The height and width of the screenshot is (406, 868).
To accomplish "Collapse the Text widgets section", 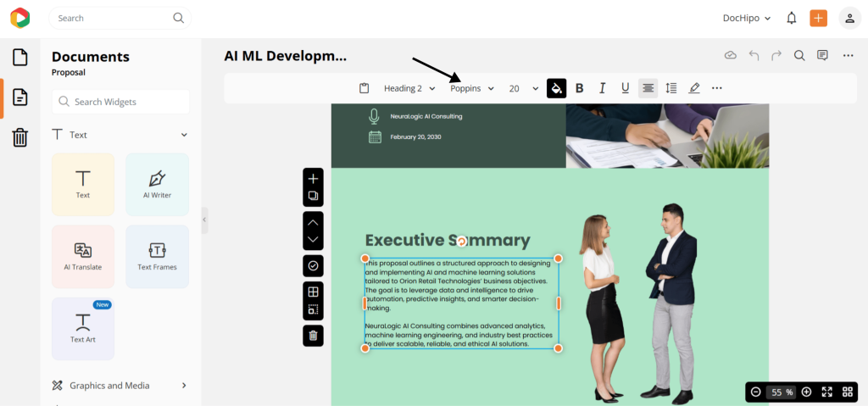I will pyautogui.click(x=184, y=135).
